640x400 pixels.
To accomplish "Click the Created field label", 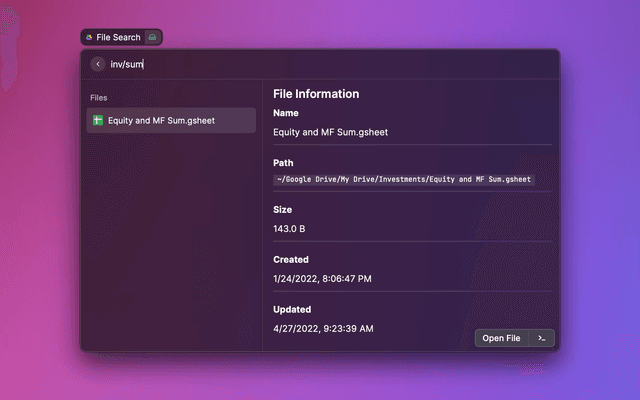I will tap(291, 260).
